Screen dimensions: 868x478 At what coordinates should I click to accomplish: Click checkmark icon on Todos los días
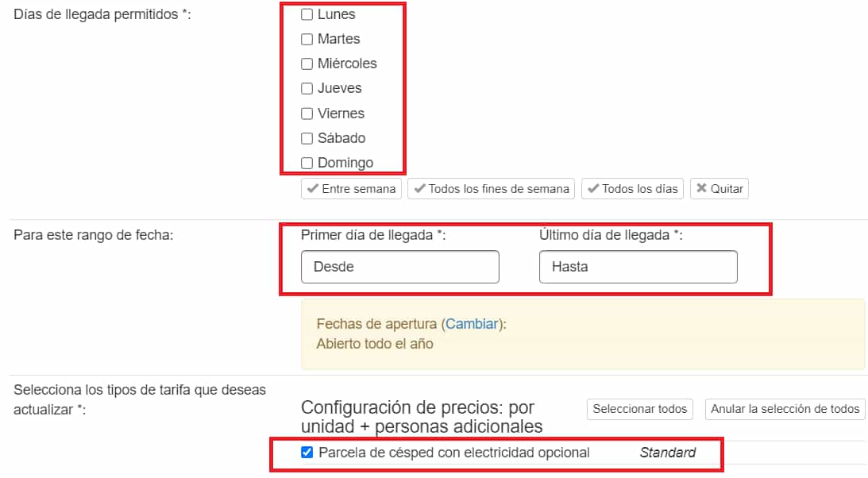[593, 189]
